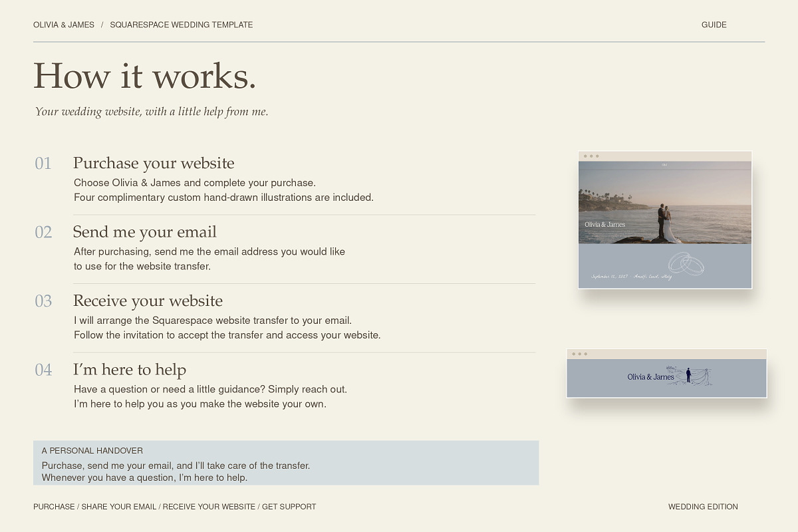This screenshot has width=798, height=532.
Task: Click 'Follow the invitation to accept the transfer' line
Action: tap(227, 335)
